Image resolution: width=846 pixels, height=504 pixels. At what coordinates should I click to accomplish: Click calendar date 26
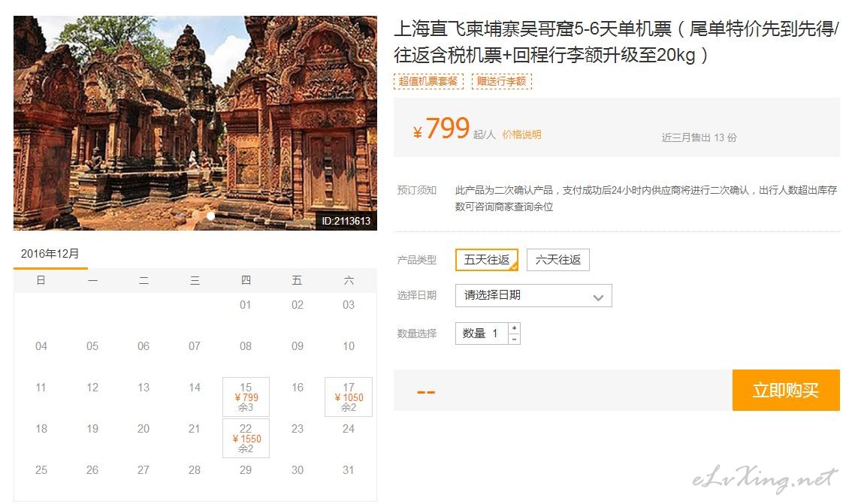tap(92, 470)
